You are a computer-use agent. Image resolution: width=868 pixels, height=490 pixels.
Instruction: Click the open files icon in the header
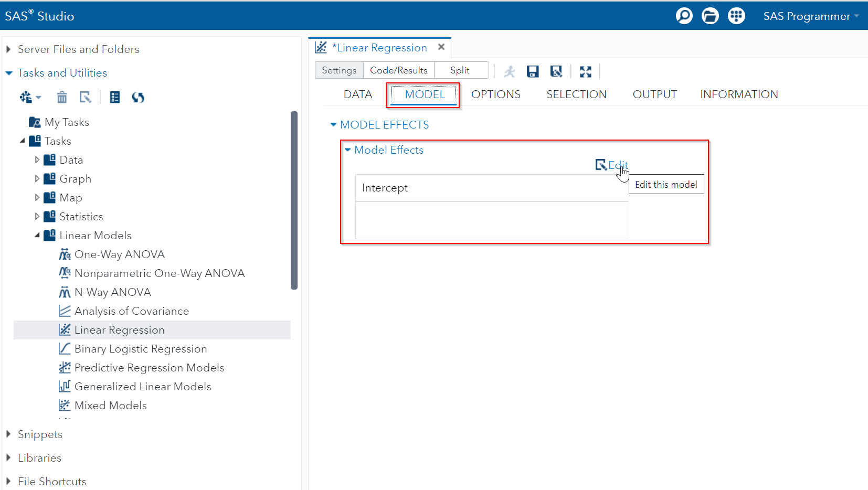tap(710, 16)
